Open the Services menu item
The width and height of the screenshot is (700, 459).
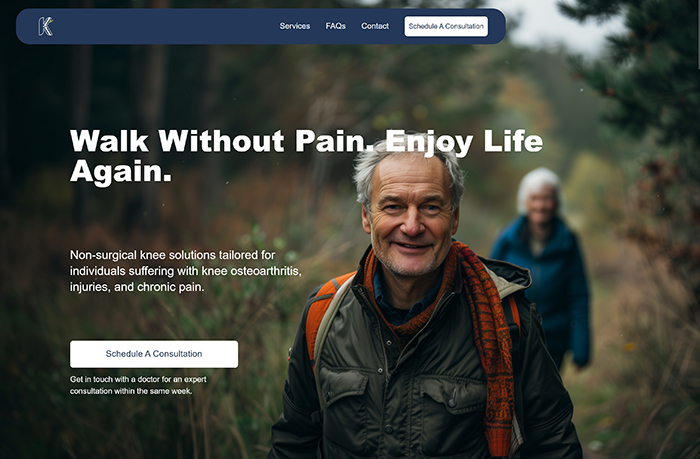(x=295, y=26)
